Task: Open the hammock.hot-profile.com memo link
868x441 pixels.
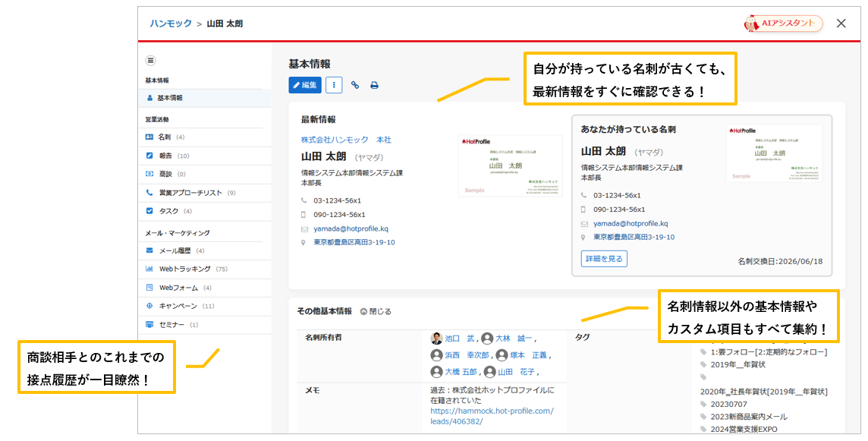Action: point(492,416)
